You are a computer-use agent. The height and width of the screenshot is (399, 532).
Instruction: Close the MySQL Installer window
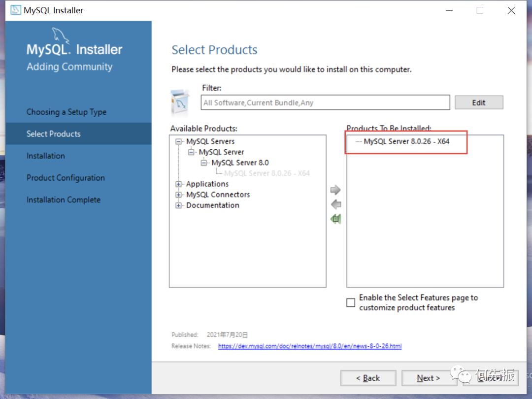coord(511,10)
